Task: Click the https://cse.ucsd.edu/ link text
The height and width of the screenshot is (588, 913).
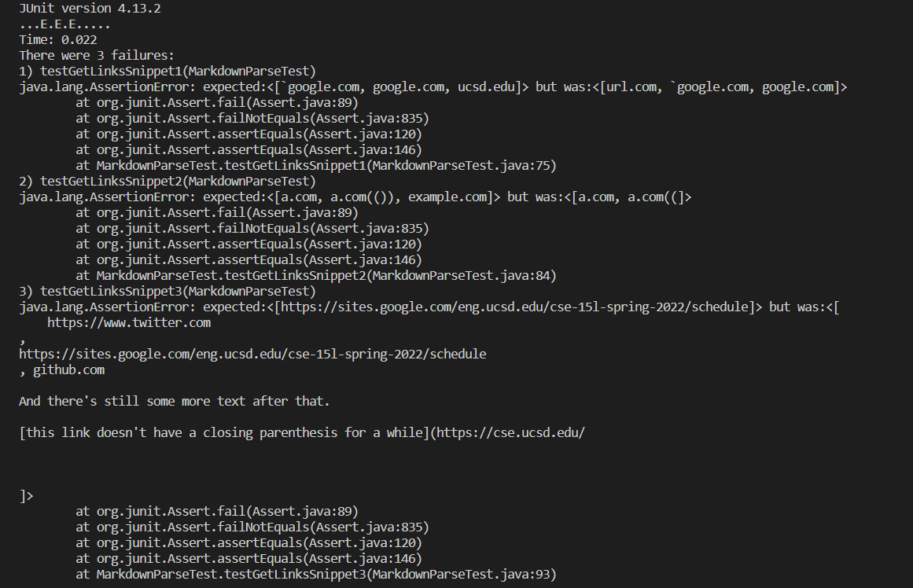Action: (x=510, y=432)
